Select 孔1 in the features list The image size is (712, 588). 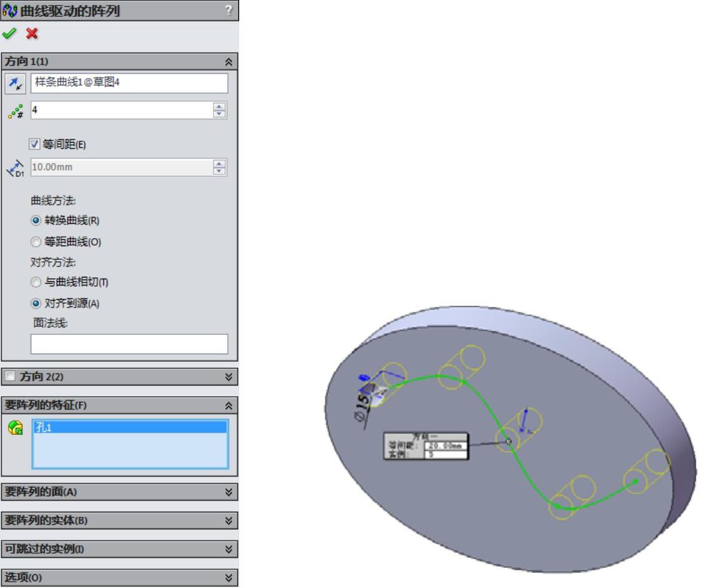click(x=130, y=427)
